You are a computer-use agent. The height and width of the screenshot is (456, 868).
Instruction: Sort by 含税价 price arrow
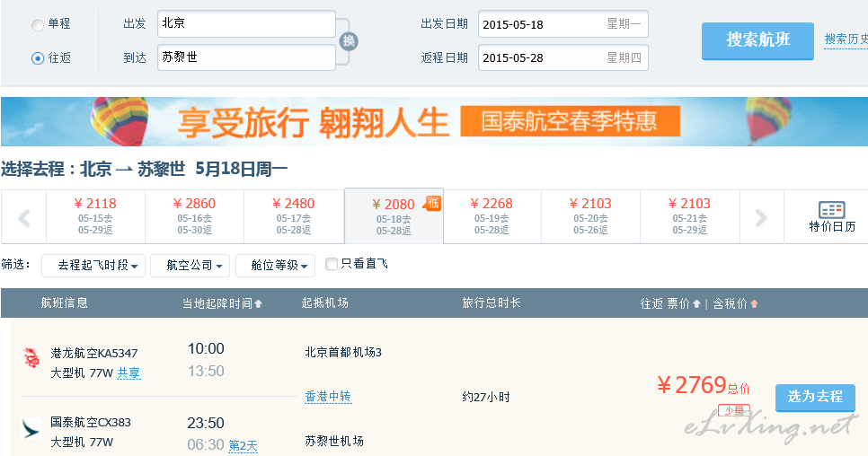tap(754, 304)
